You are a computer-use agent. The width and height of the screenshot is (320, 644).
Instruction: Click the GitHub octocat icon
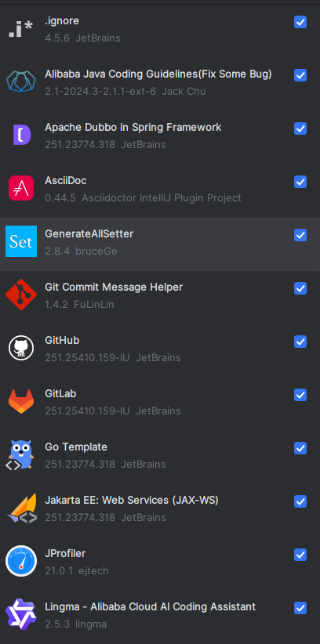pyautogui.click(x=21, y=348)
